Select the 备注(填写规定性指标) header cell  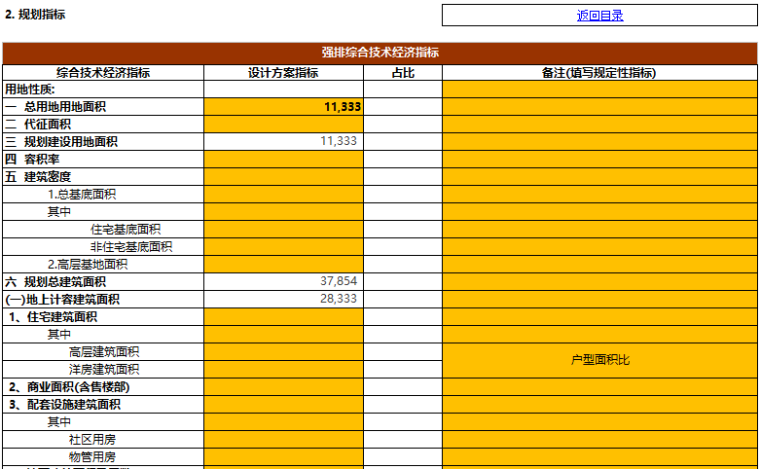point(599,72)
